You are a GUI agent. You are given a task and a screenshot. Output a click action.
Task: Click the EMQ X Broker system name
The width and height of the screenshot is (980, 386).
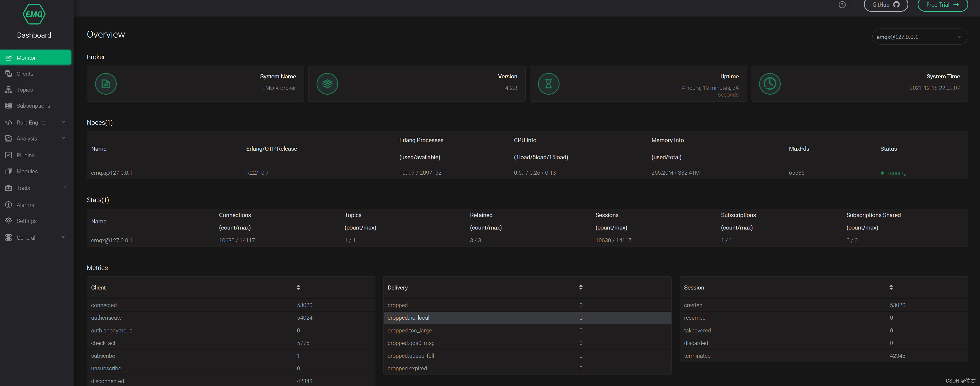pos(279,87)
